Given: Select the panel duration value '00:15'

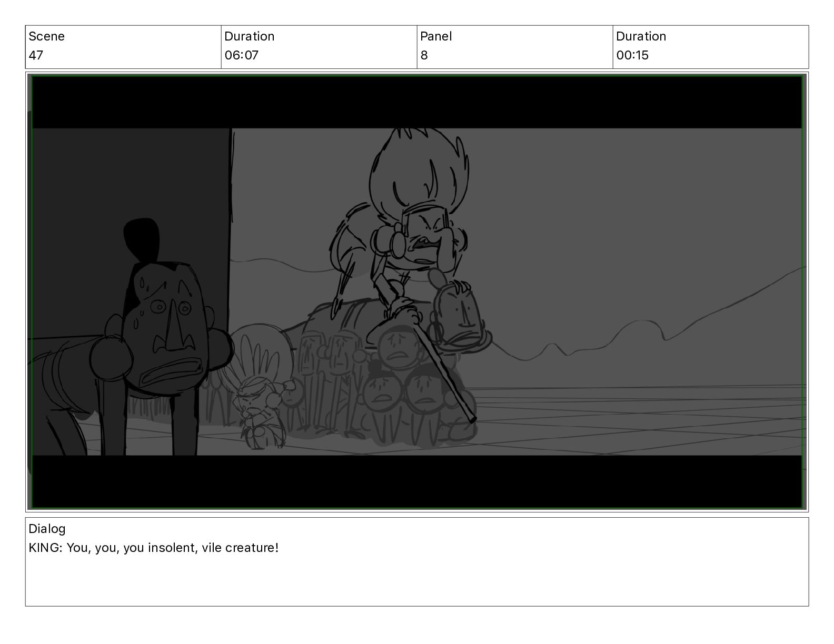Looking at the screenshot, I should click(x=632, y=55).
